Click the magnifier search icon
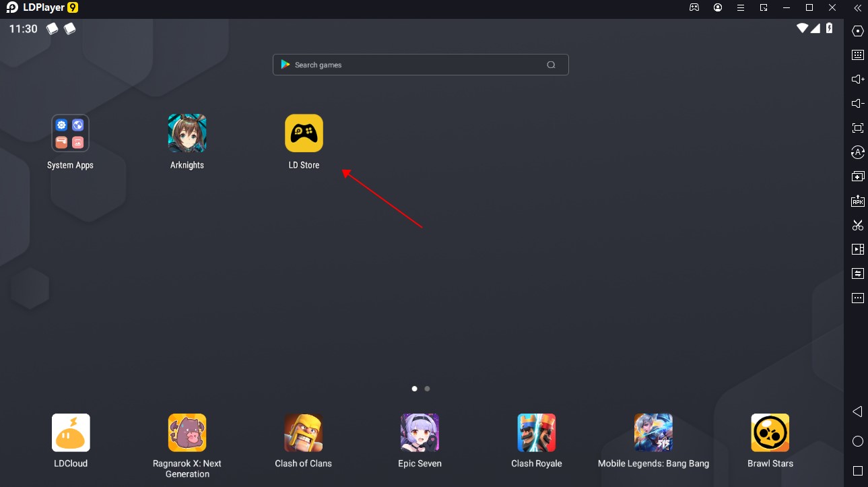 [x=551, y=65]
